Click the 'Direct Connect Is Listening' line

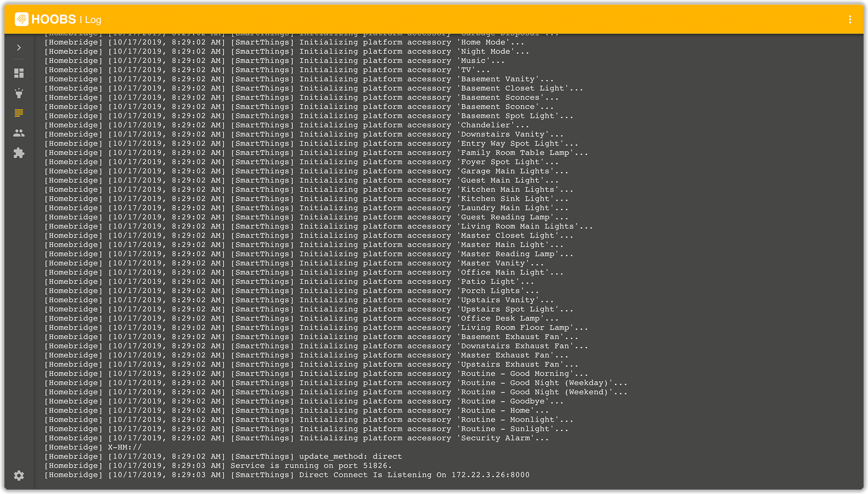click(287, 475)
